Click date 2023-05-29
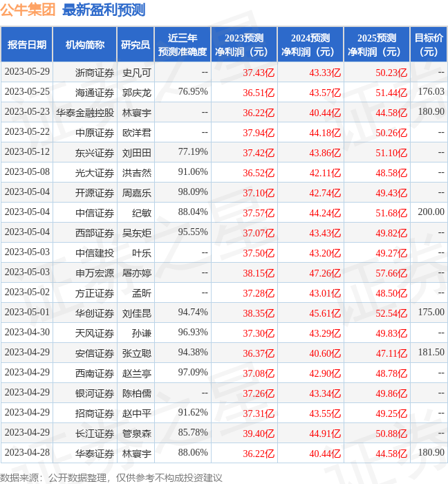 [x=27, y=72]
